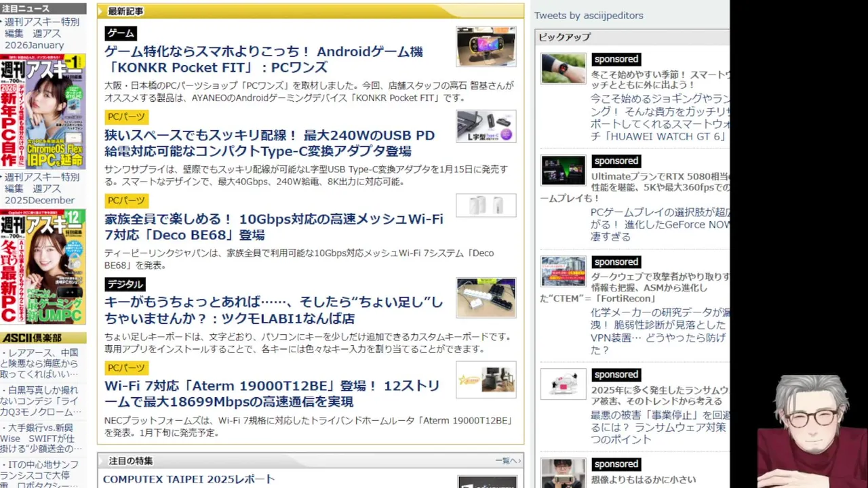868x488 pixels.
Task: Open summary text of HUAWEI WATCH GT 6 ad
Action: click(660, 117)
